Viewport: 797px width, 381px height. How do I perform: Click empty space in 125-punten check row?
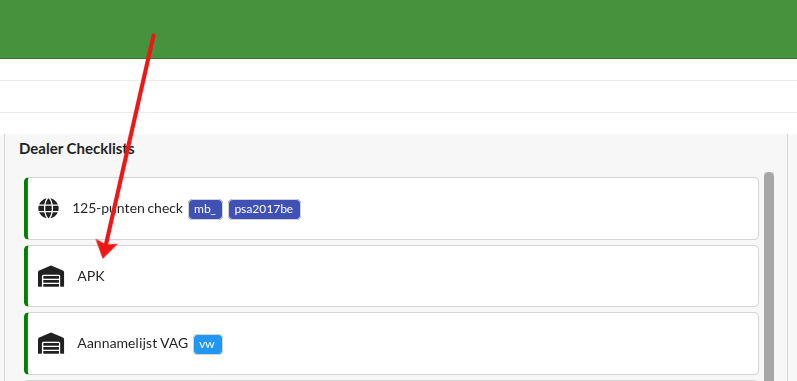point(529,208)
